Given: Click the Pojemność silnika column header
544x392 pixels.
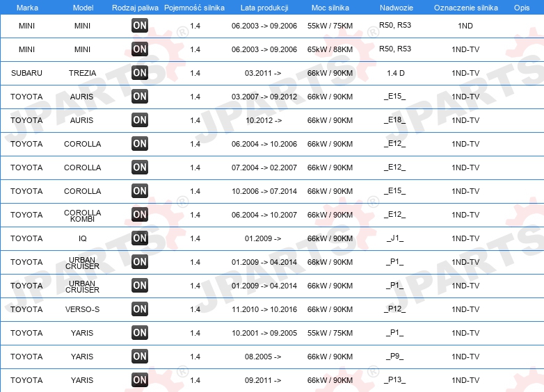Looking at the screenshot, I should [194, 8].
